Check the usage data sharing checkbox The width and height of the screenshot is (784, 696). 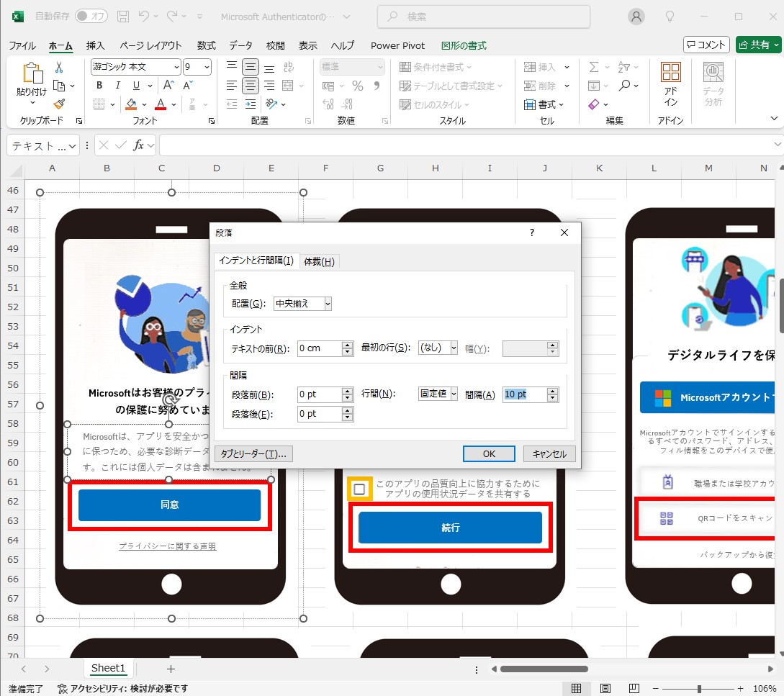click(360, 489)
